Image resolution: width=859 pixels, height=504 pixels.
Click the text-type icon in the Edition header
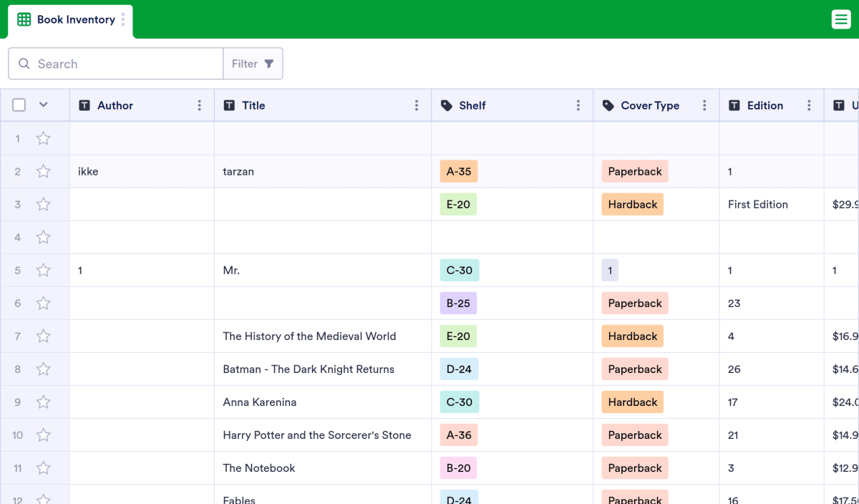coord(734,105)
